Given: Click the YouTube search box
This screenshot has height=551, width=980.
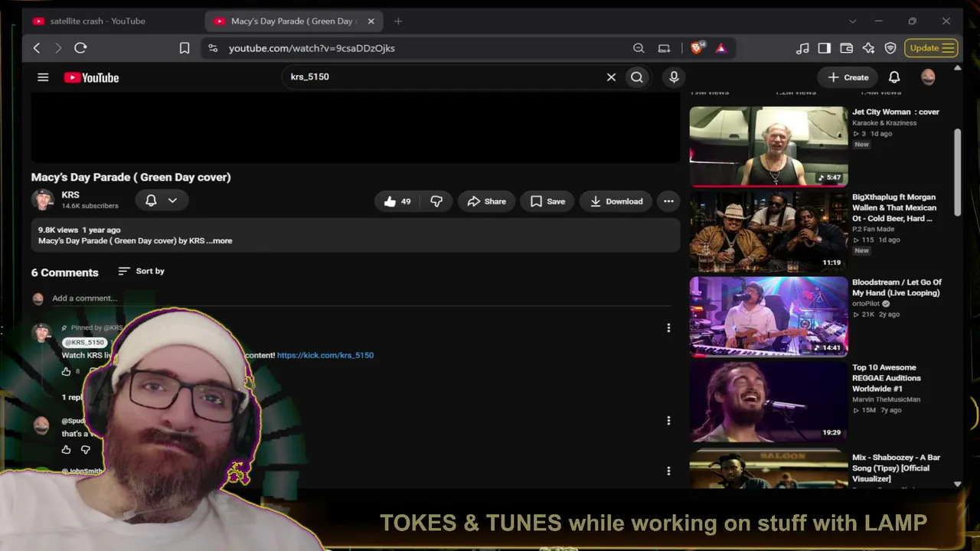Looking at the screenshot, I should [x=444, y=77].
